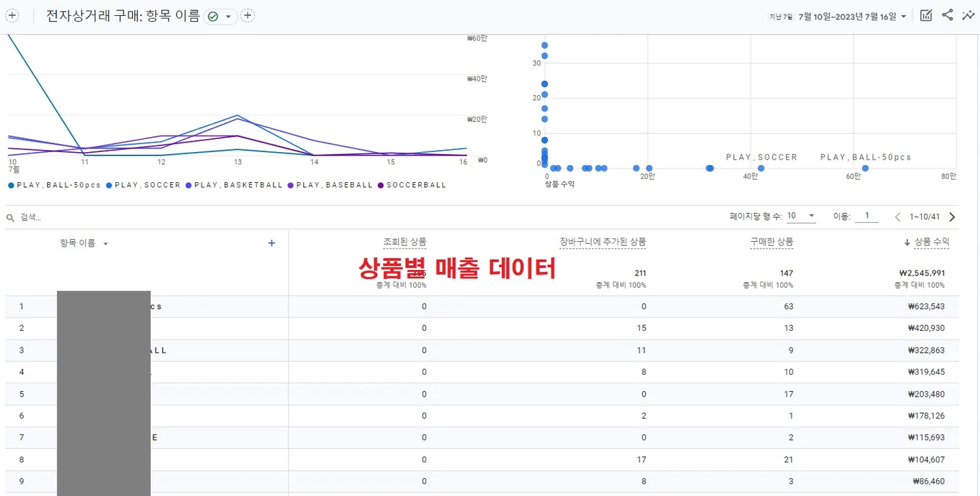The width and height of the screenshot is (980, 496).
Task: Click the 이동 page number input
Action: point(867,216)
